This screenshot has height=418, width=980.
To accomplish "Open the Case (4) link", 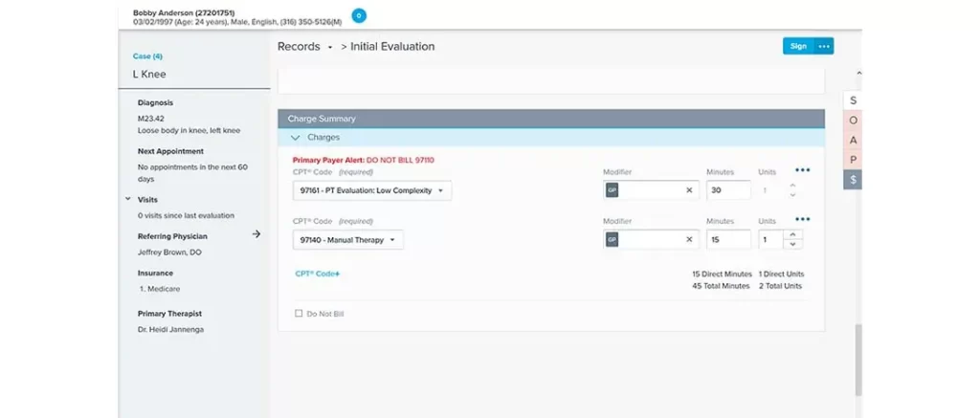I will point(147,56).
